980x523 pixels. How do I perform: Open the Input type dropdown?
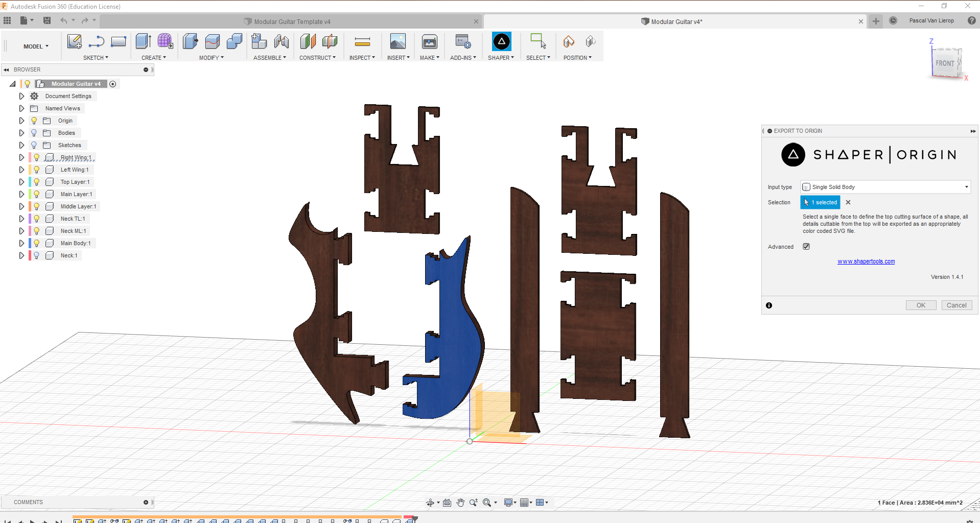pyautogui.click(x=885, y=187)
